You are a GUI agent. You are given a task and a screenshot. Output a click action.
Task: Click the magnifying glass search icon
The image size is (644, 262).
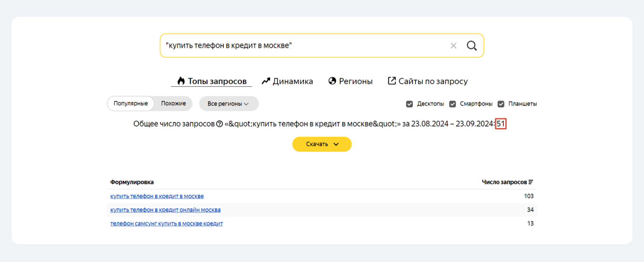(x=472, y=46)
